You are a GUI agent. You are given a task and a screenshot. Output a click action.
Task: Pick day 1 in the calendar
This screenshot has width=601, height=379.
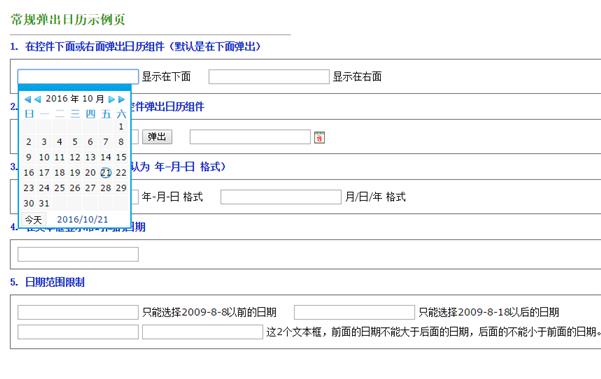click(121, 126)
